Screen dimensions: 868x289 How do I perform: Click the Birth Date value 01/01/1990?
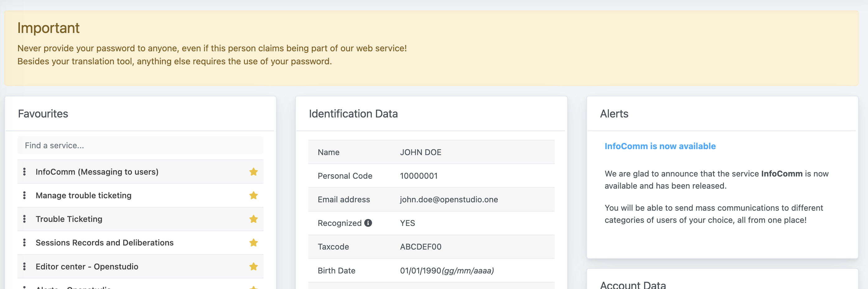pos(421,270)
